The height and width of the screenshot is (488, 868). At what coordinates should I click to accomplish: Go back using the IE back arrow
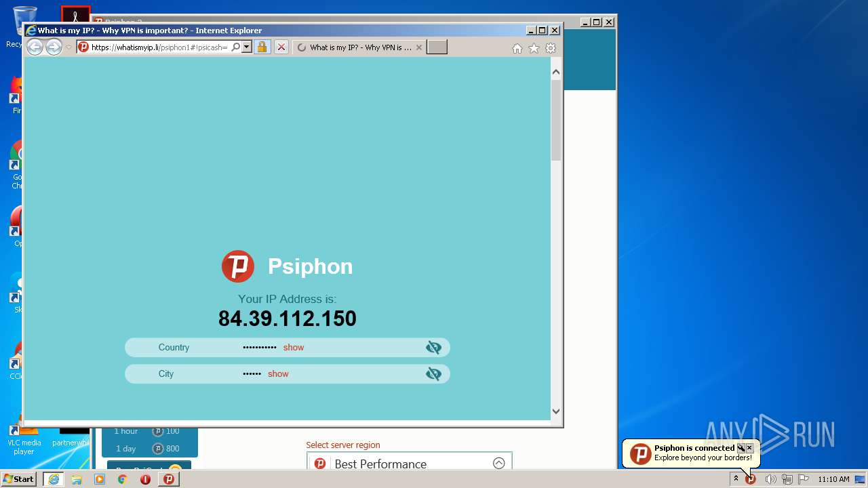point(35,47)
